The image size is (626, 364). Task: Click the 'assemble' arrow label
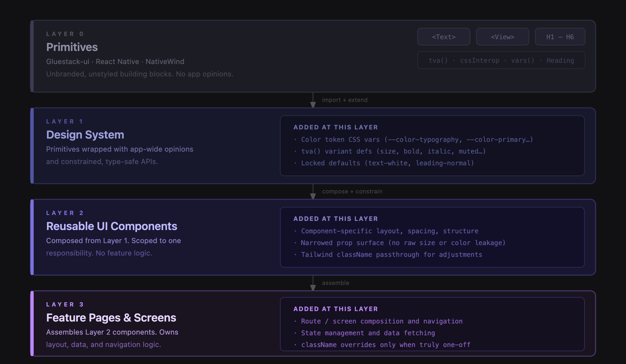click(336, 283)
